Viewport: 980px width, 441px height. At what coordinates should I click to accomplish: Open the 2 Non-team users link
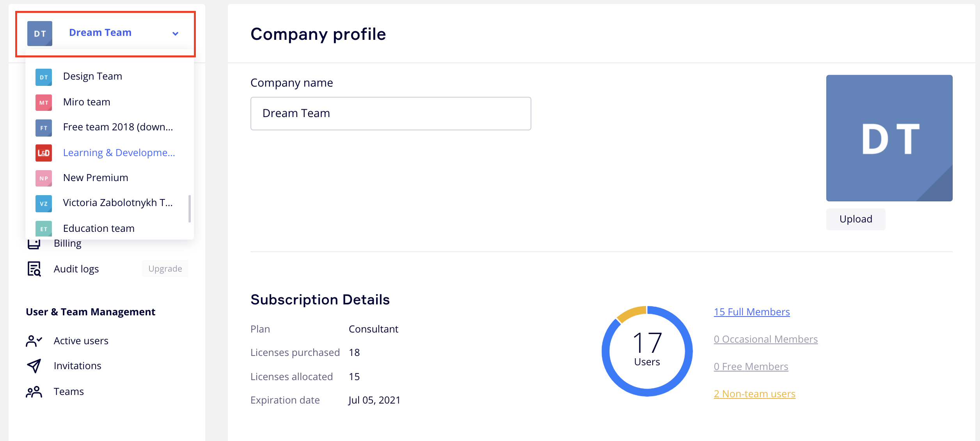tap(754, 394)
